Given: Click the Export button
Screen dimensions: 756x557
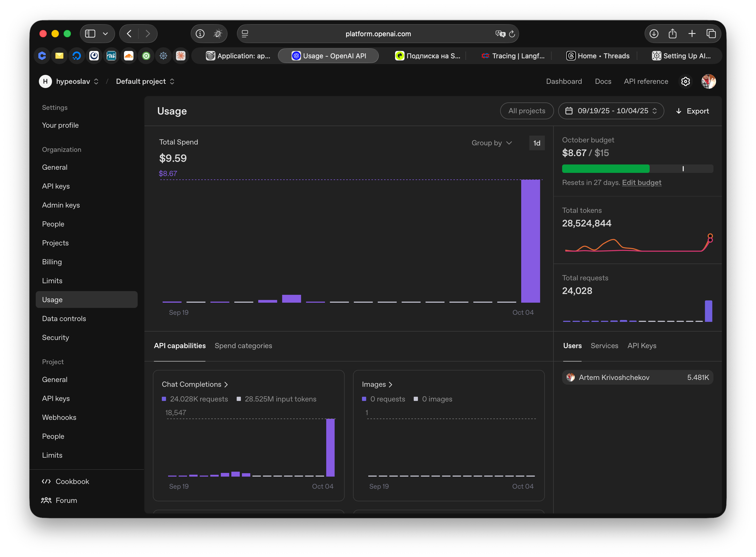Looking at the screenshot, I should tap(692, 111).
